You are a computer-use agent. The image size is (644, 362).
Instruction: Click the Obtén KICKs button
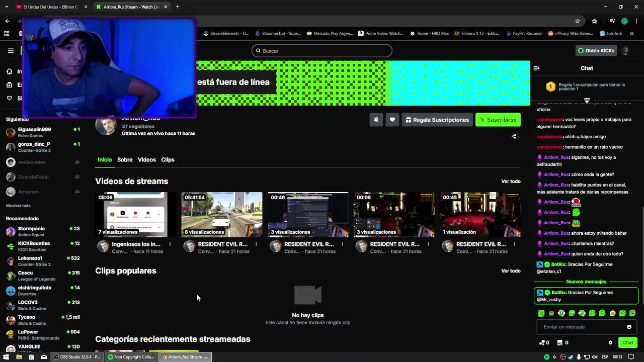click(596, 51)
